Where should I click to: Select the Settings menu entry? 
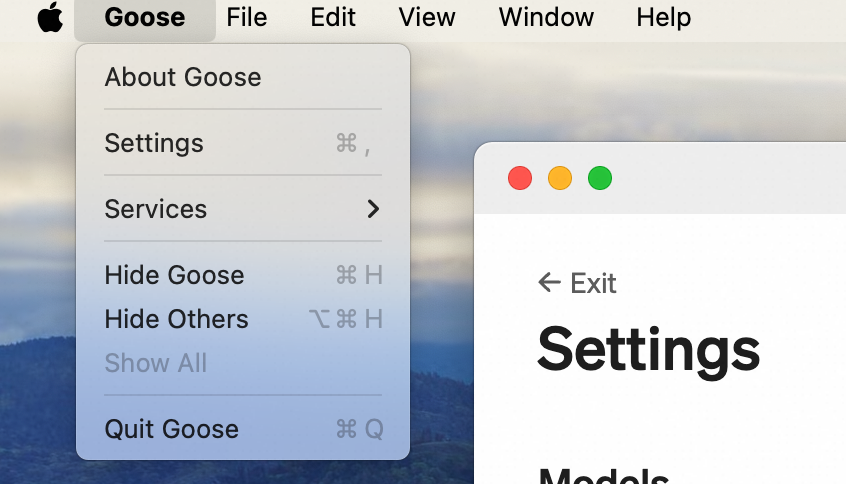coord(243,143)
